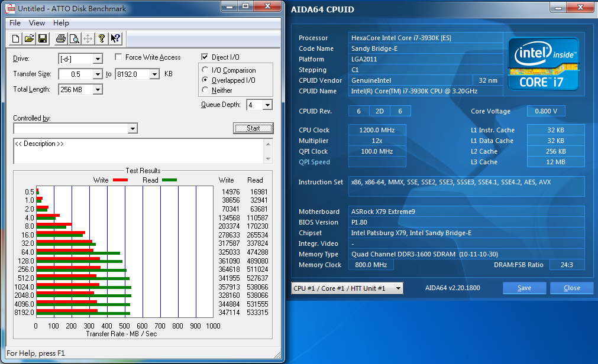Click the Memory Clock value 800.0 MHz

click(x=371, y=265)
